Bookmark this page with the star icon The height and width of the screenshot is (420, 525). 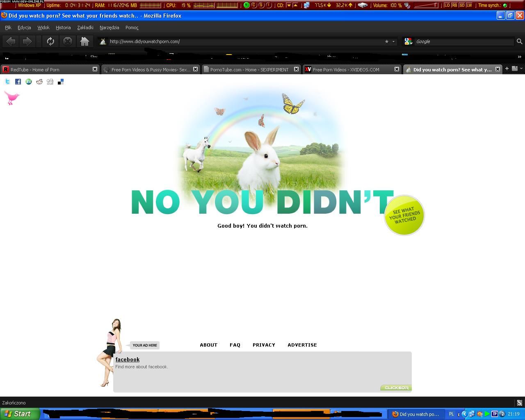point(386,41)
